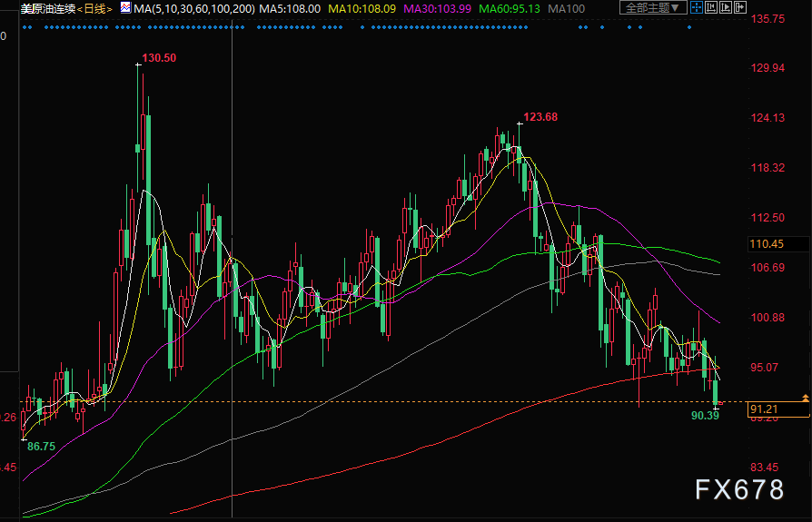Click the 美原油连续 contract title
Screen dimensions: 812x522
47,9
